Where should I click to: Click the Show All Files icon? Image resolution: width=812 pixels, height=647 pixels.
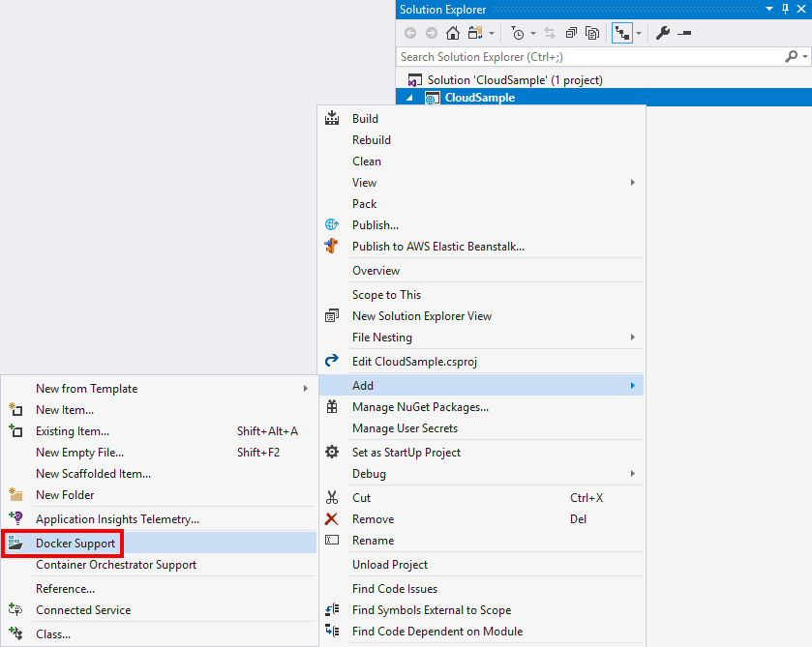click(592, 33)
